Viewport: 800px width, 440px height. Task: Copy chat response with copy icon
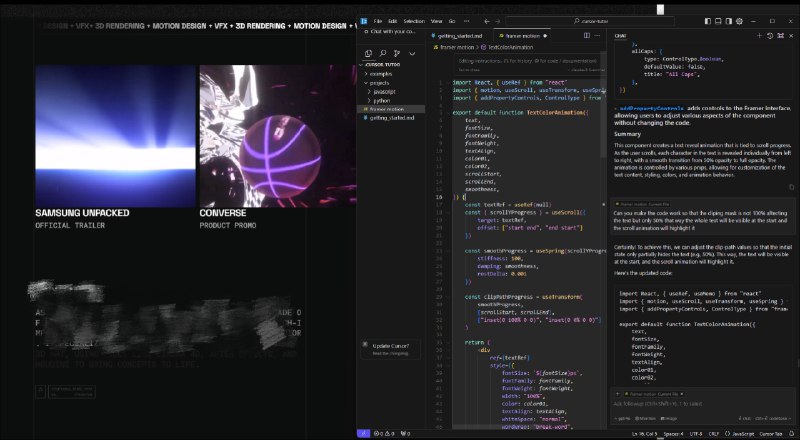pos(791,187)
